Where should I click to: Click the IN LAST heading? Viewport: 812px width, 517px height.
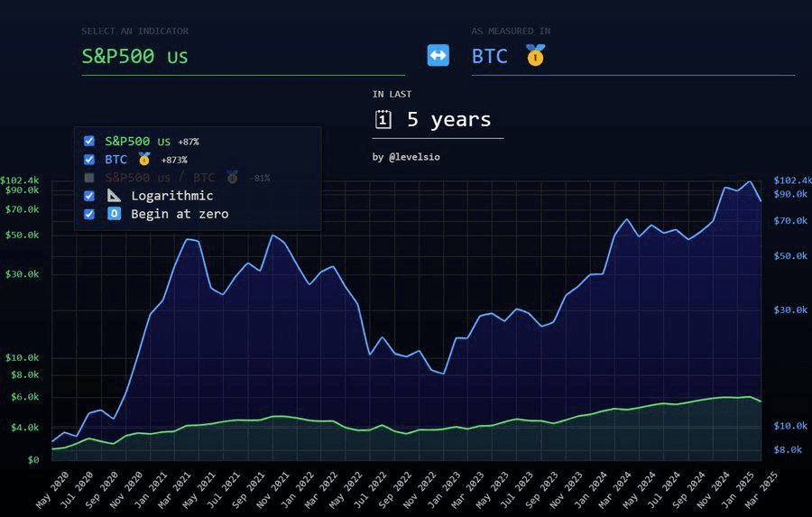coord(392,94)
